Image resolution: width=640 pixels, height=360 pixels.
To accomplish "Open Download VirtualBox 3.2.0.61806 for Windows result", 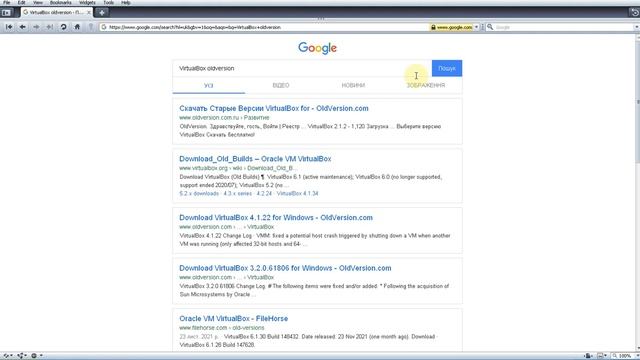I will 285,268.
